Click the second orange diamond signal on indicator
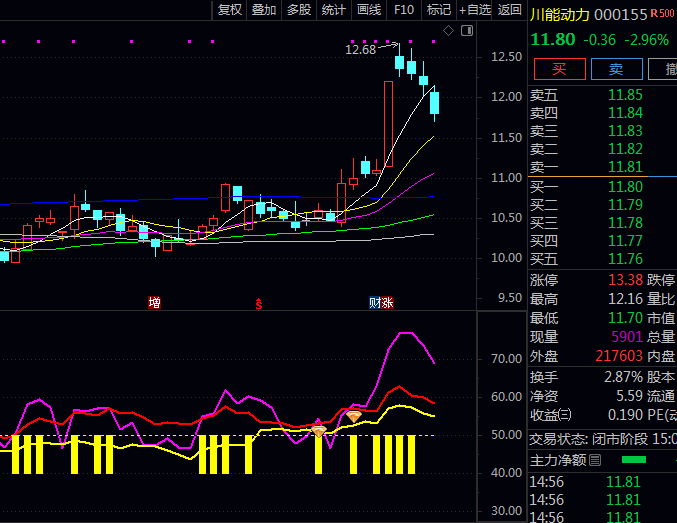 tap(353, 416)
